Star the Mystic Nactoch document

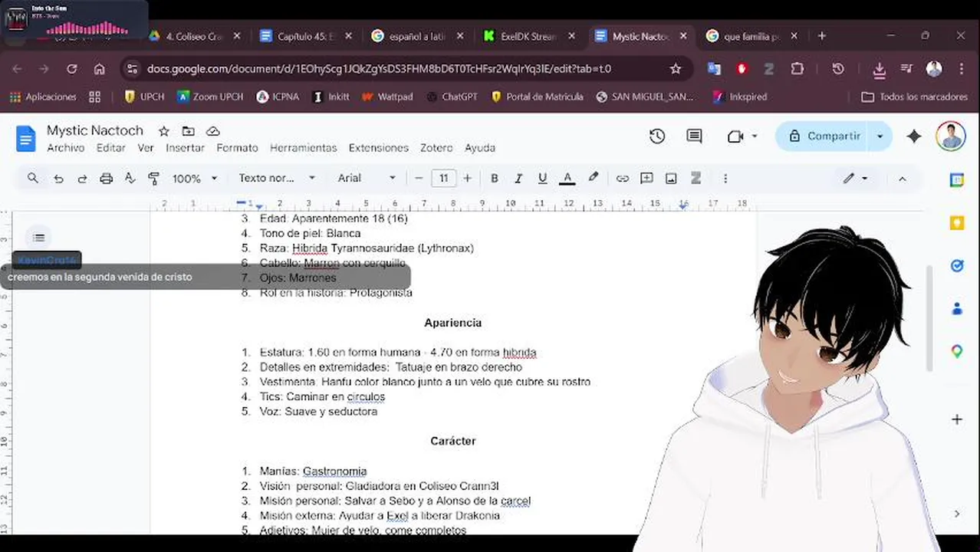163,131
